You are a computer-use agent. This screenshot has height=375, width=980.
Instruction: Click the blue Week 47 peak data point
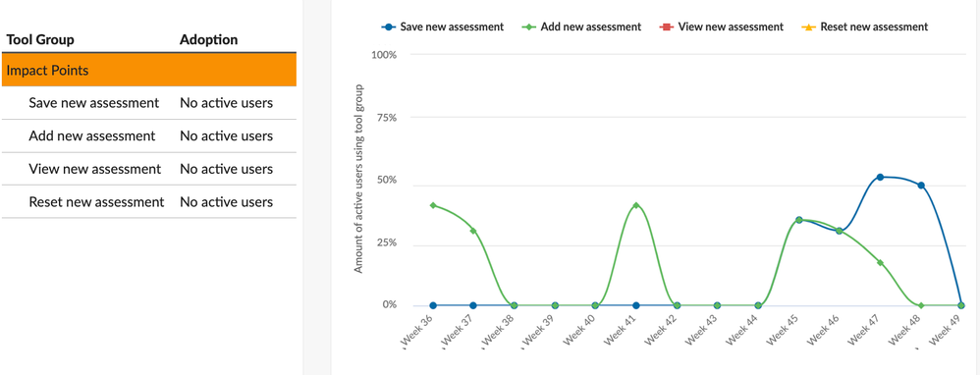tap(880, 178)
